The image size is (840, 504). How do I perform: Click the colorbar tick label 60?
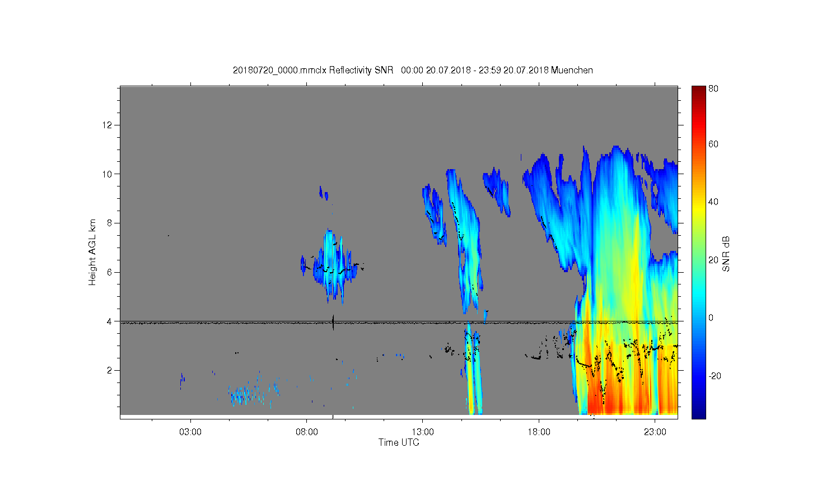pyautogui.click(x=713, y=144)
